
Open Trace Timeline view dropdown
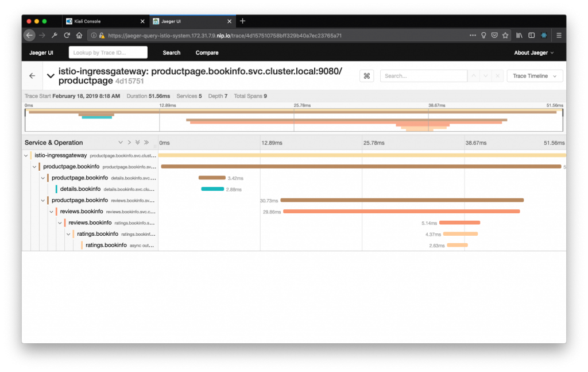535,76
